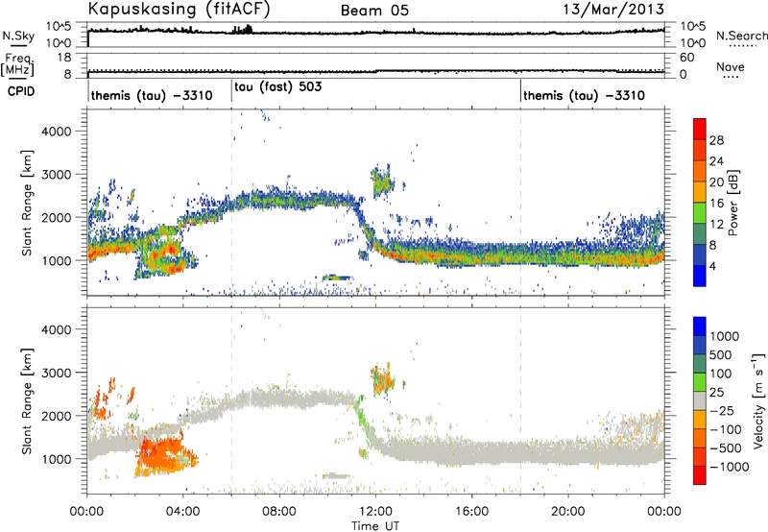Click the red bottom of Velocity colorbar
Viewport: 768px width, 532px height.
click(700, 475)
